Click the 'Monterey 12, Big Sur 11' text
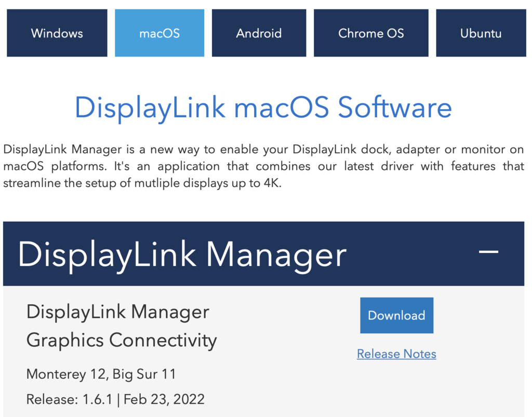Image resolution: width=532 pixels, height=417 pixels. (x=101, y=374)
